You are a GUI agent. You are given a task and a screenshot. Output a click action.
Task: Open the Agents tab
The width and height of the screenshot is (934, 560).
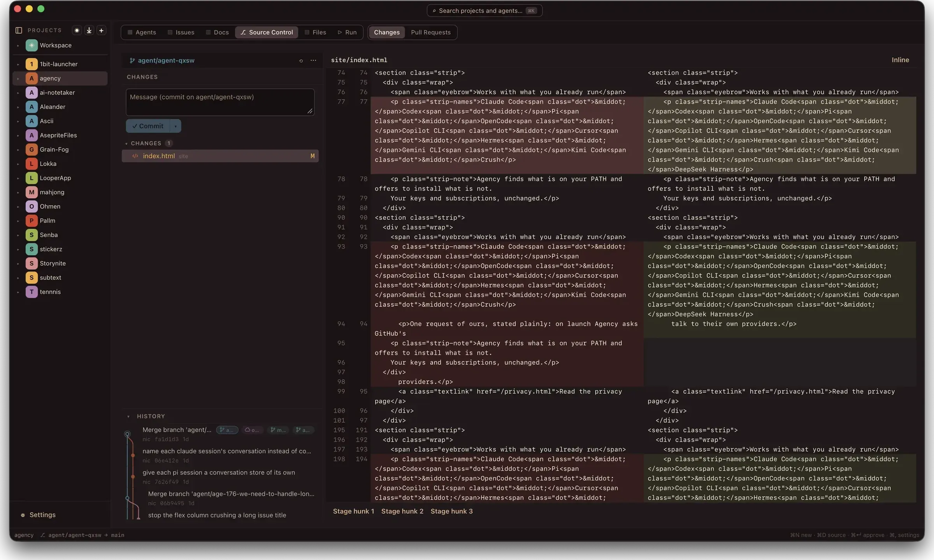142,32
